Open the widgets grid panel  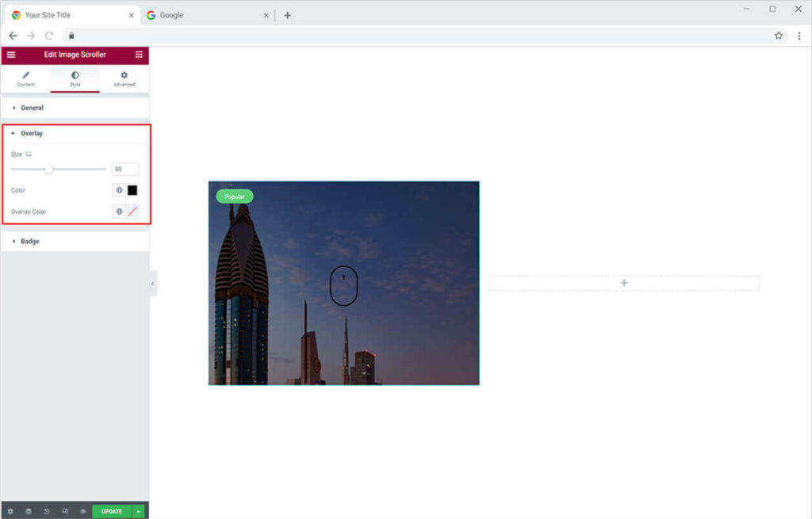(x=139, y=55)
